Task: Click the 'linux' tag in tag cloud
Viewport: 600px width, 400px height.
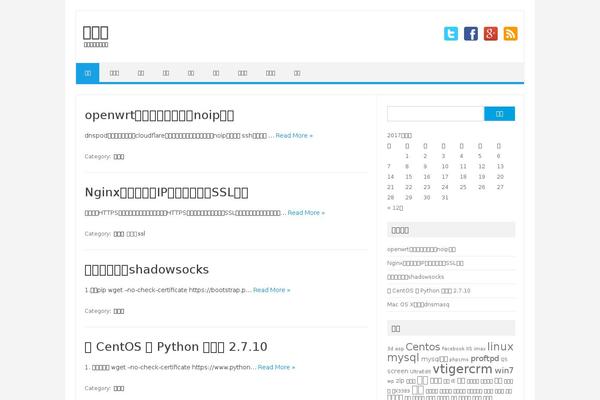Action: click(500, 347)
